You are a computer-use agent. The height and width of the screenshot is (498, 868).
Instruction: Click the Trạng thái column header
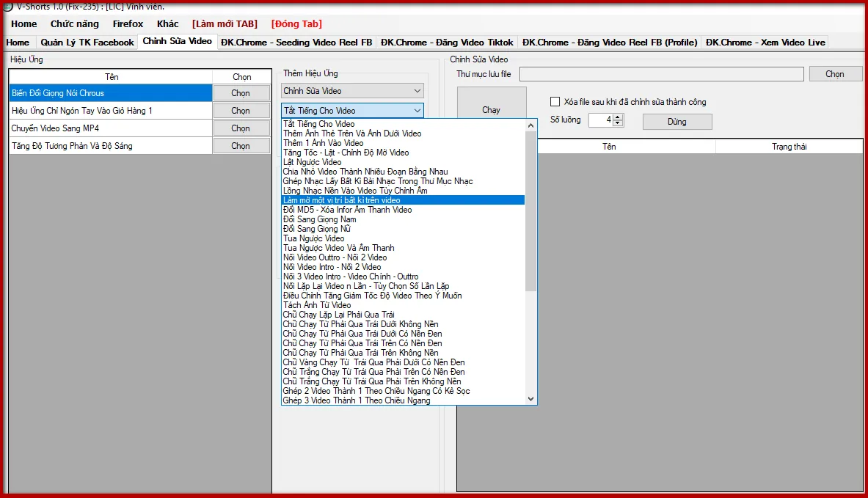click(789, 147)
